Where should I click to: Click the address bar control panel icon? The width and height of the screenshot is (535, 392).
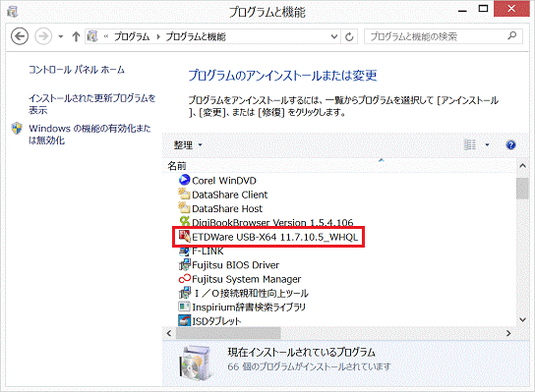point(92,36)
